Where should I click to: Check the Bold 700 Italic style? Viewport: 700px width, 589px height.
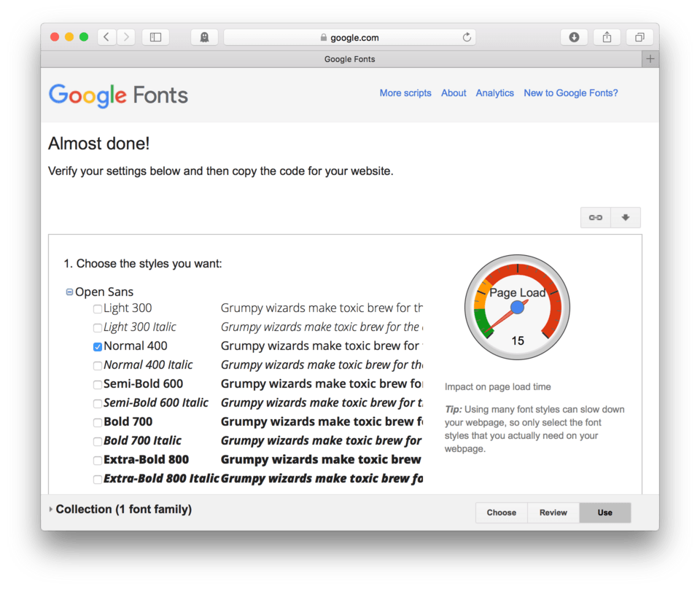97,442
